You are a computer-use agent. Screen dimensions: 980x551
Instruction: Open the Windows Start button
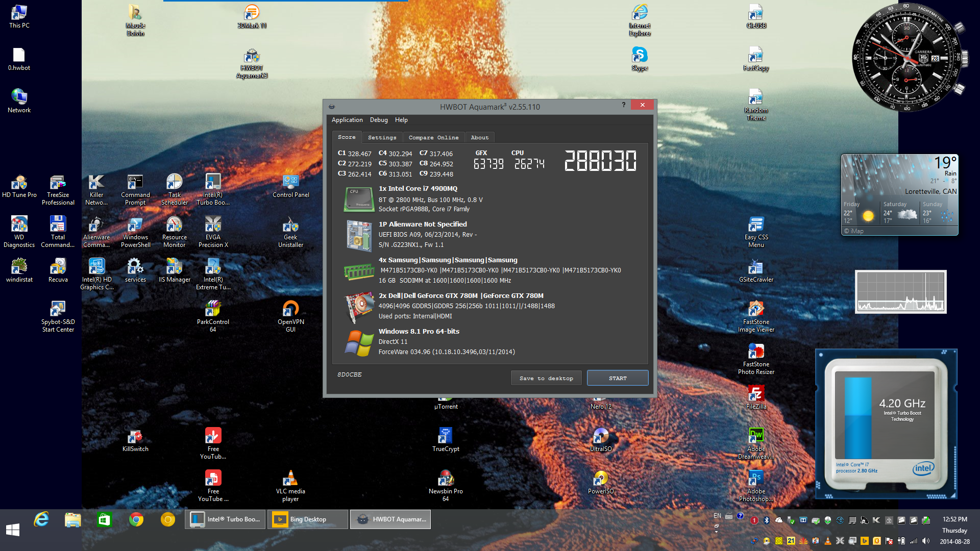pos(13,530)
